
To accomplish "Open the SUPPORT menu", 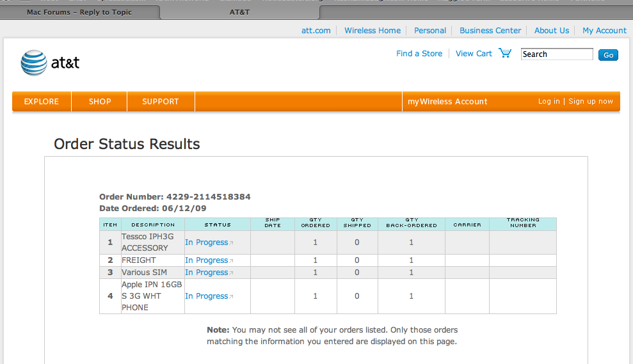I will pos(160,101).
